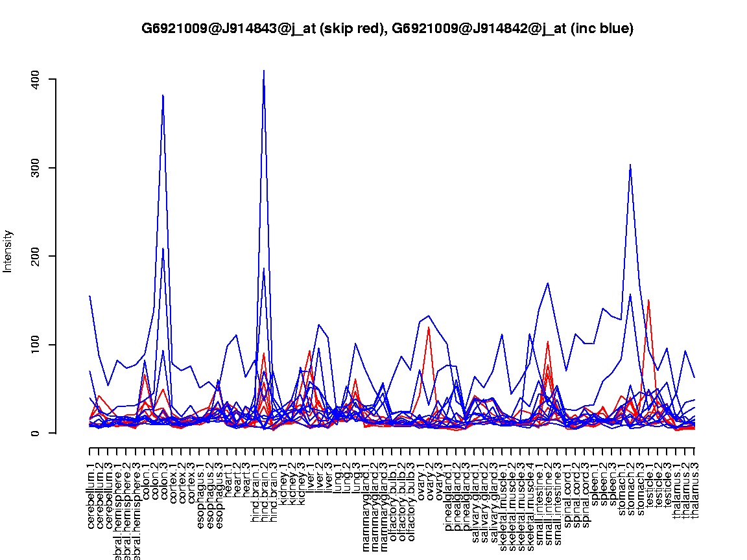Image resolution: width=747 pixels, height=560 pixels.
Task: Click the tallest blue peak above hind.brain.2
Action: coord(264,71)
